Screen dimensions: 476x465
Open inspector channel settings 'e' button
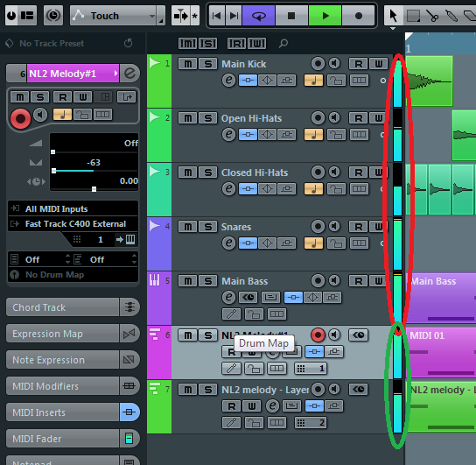[x=129, y=74]
